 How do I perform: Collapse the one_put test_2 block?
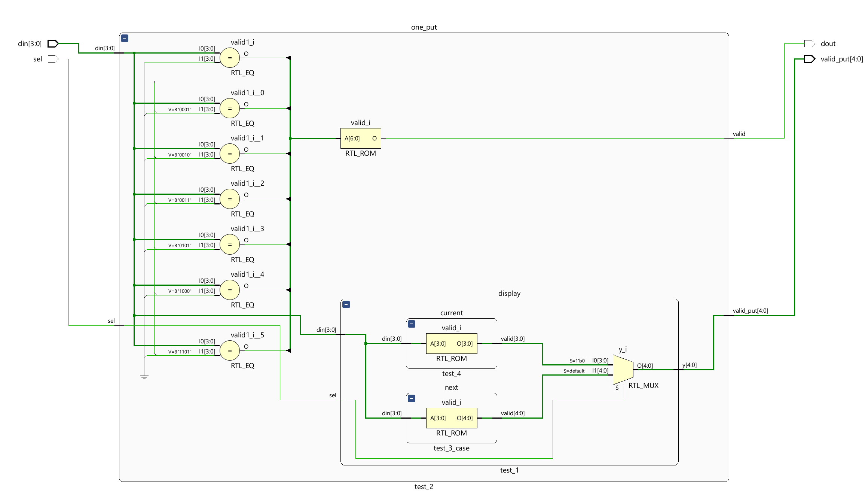pos(125,38)
